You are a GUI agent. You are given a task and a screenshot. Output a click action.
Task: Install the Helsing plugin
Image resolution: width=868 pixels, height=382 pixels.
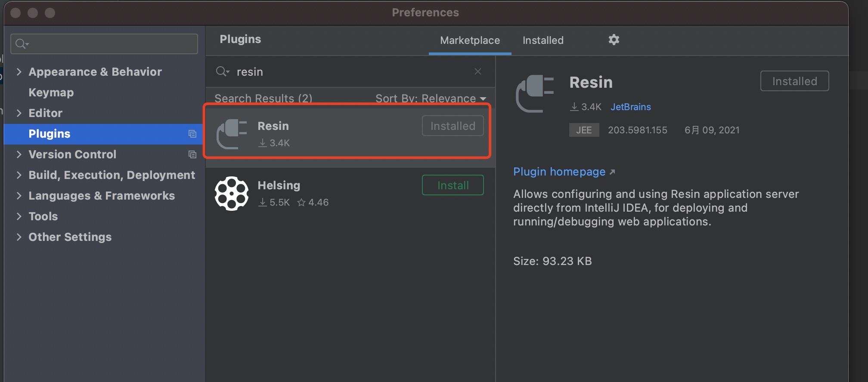coord(453,185)
